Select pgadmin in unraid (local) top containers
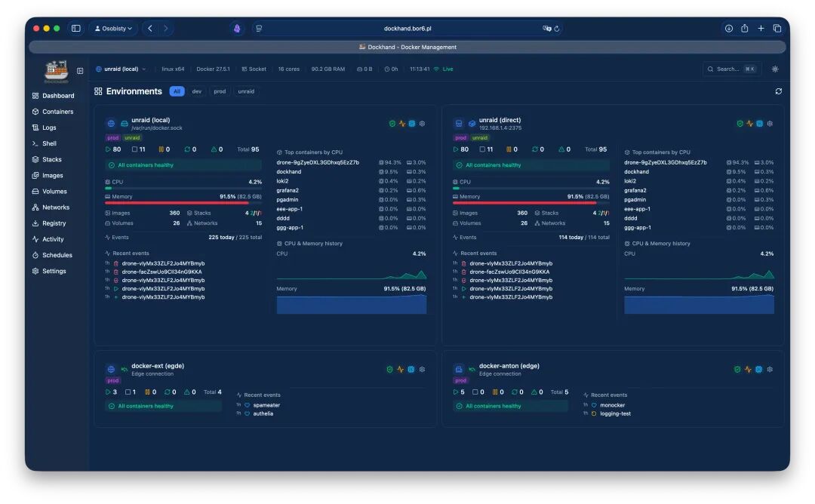Image resolution: width=815 pixels, height=504 pixels. (287, 200)
